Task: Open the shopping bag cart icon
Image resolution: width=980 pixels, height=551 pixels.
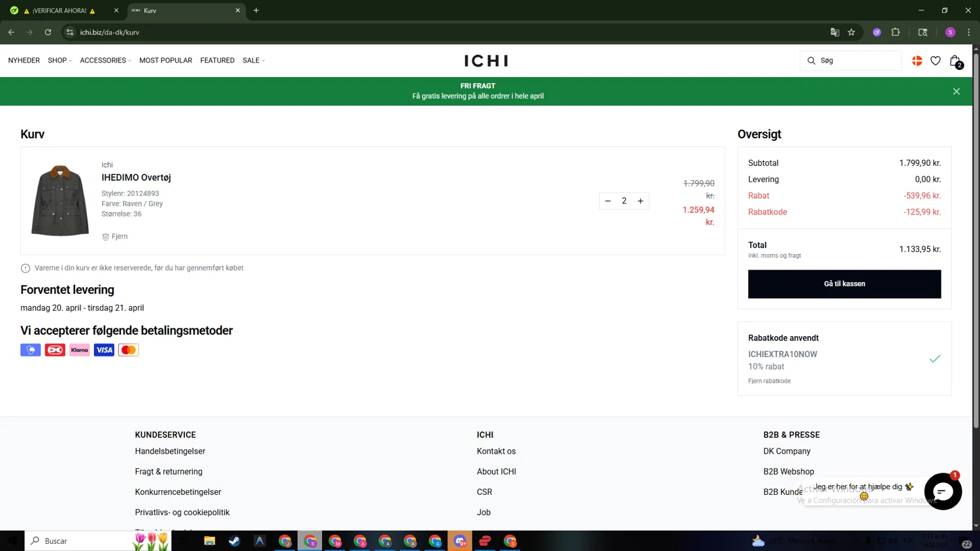Action: click(955, 61)
